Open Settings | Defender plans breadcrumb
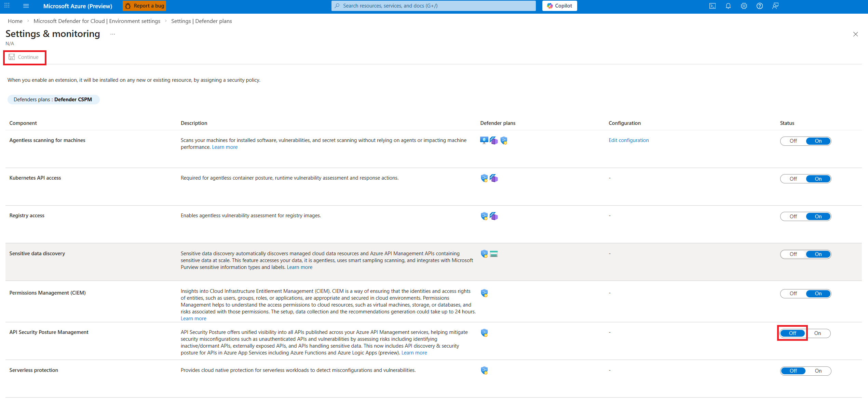Image resolution: width=868 pixels, height=401 pixels. tap(201, 21)
